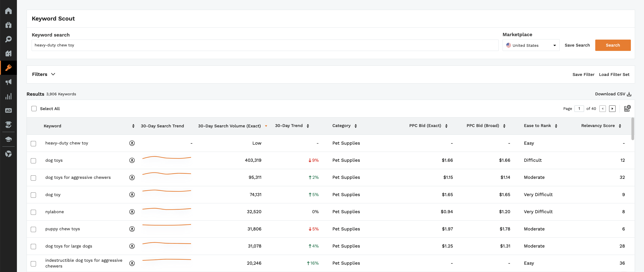
Task: Go to the next results page
Action: 612,108
